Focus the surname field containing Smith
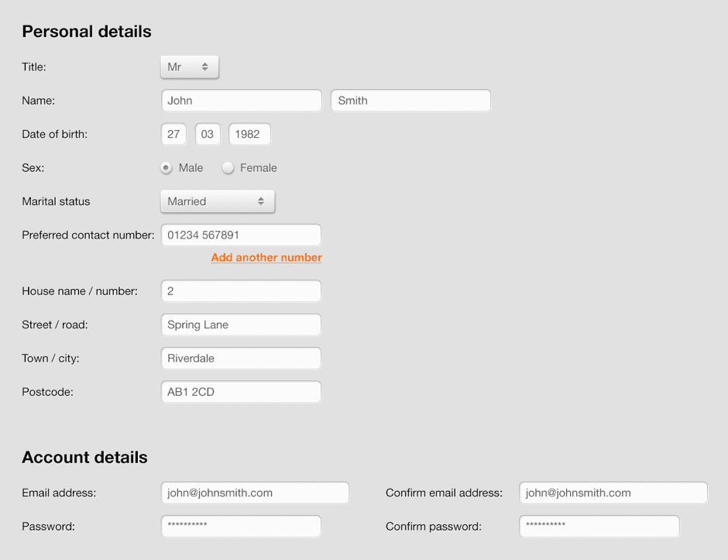Screen dimensions: 728x560 tap(410, 101)
